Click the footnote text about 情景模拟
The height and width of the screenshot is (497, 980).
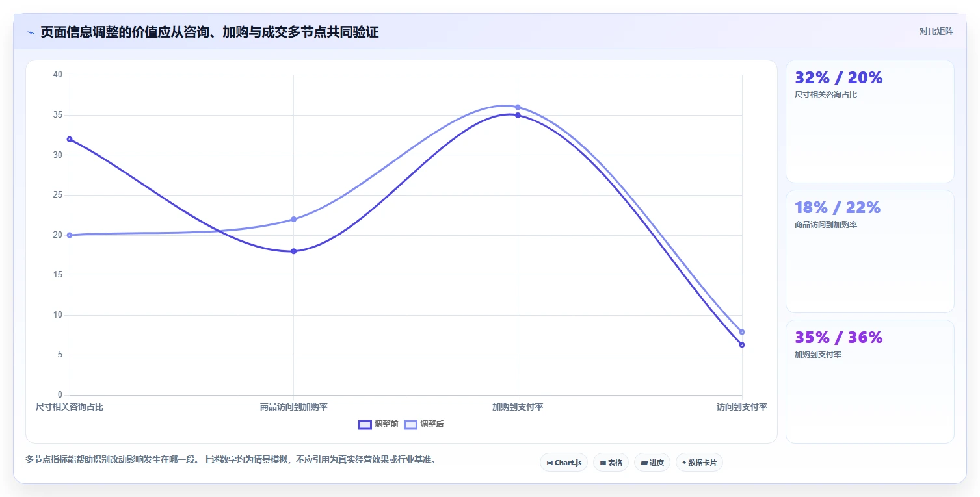point(231,459)
